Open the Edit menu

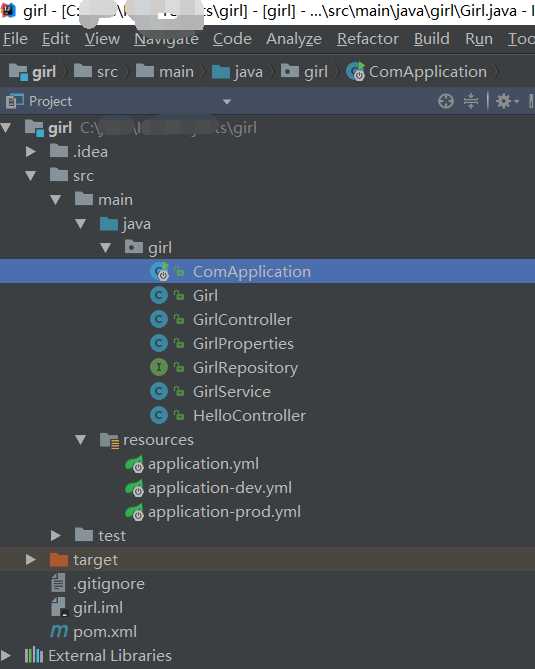tap(55, 39)
